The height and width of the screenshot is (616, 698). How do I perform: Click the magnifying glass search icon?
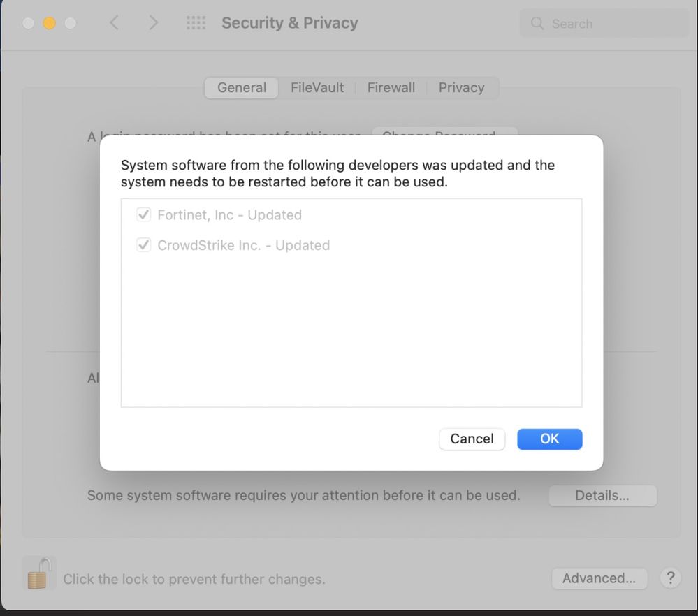coord(537,24)
